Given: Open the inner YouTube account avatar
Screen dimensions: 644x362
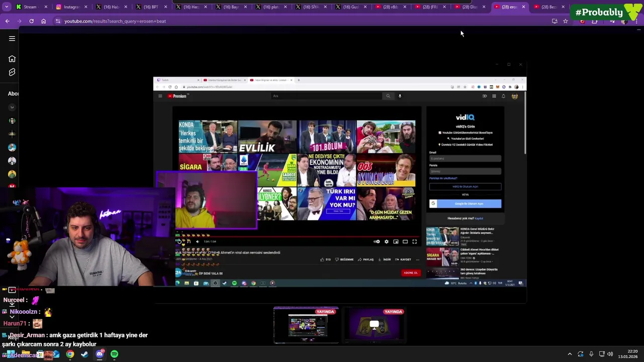Looking at the screenshot, I should coord(515,96).
